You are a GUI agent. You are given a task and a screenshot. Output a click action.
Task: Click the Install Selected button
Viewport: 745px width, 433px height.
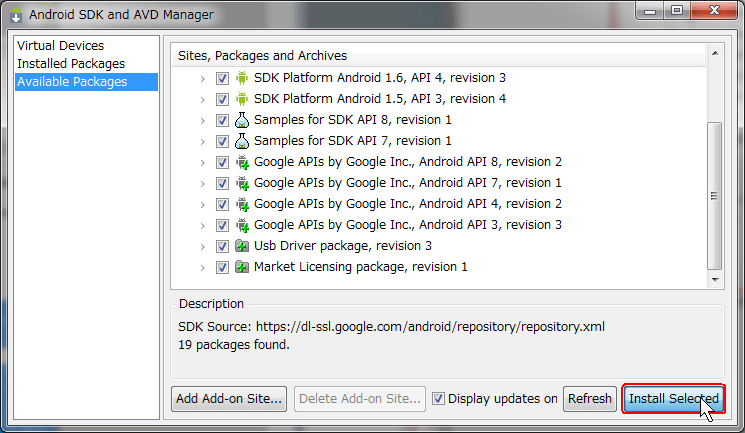point(673,398)
